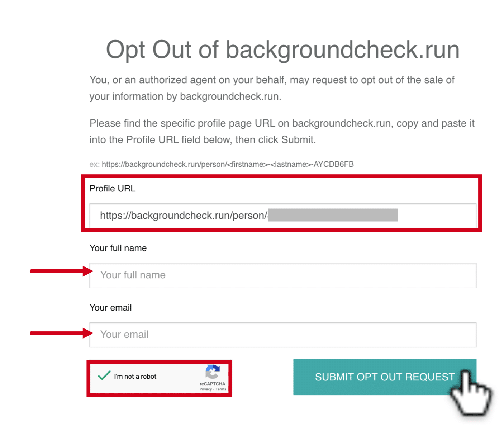Image resolution: width=504 pixels, height=426 pixels.
Task: Click the Your email label
Action: [110, 308]
